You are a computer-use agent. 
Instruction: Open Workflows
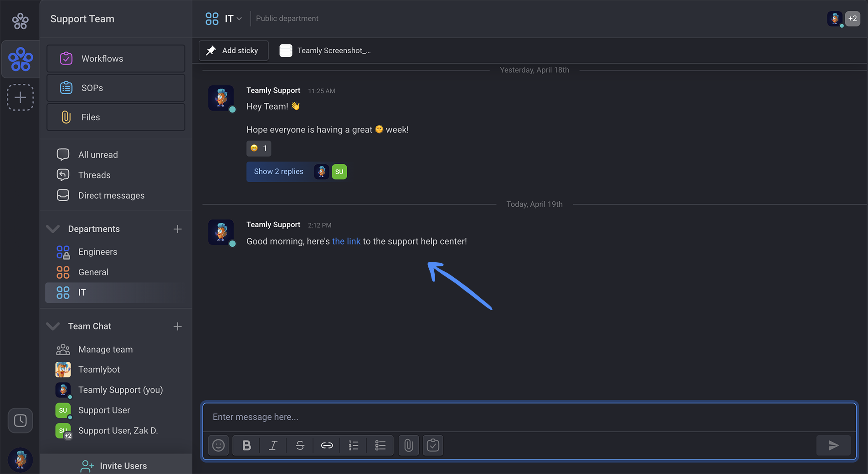point(116,58)
